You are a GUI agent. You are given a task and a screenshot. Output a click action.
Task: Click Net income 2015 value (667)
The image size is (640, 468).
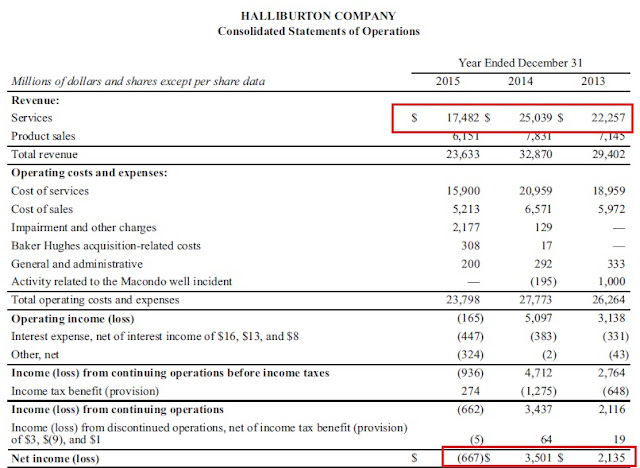click(x=471, y=459)
